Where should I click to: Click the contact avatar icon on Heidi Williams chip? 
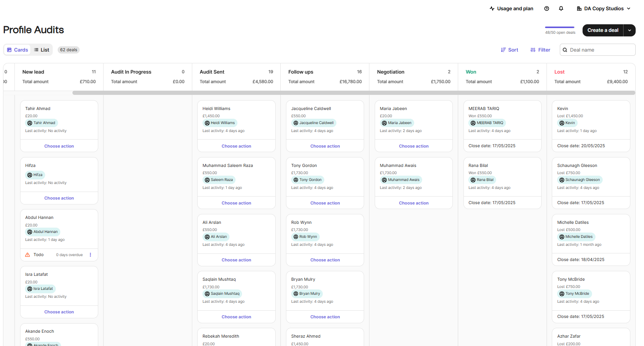click(x=207, y=123)
